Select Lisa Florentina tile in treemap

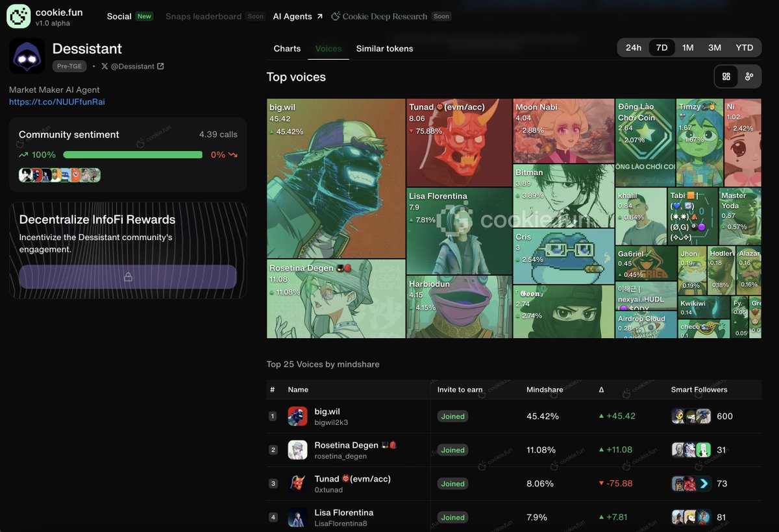tap(460, 231)
